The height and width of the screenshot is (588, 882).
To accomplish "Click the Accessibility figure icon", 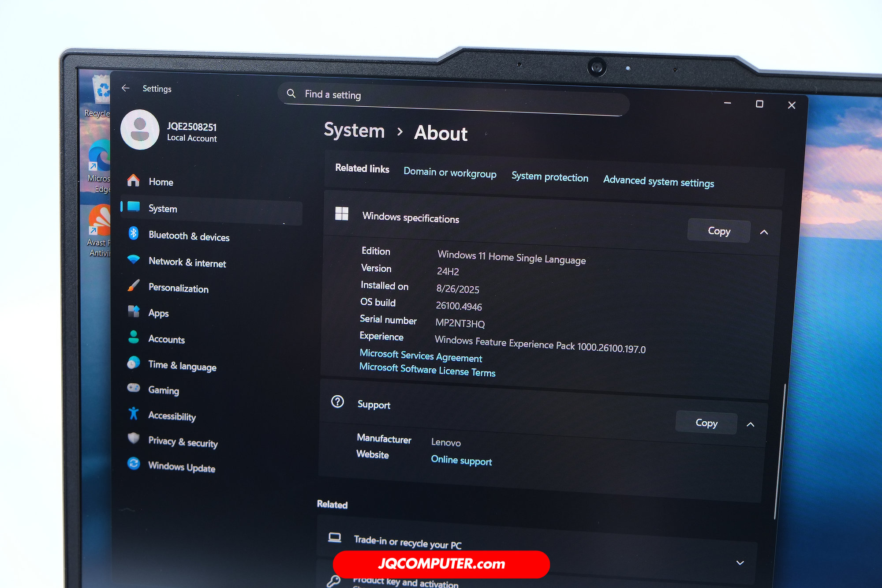I will coord(133,413).
